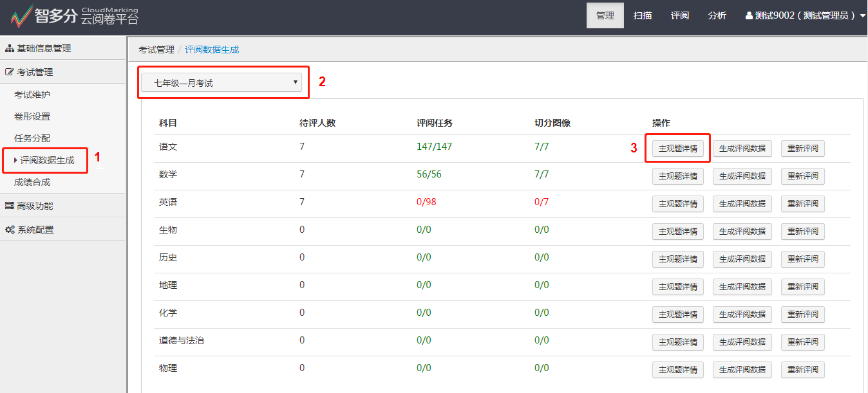Open 系统配置 with the gears icon
868x393 pixels.
10,230
